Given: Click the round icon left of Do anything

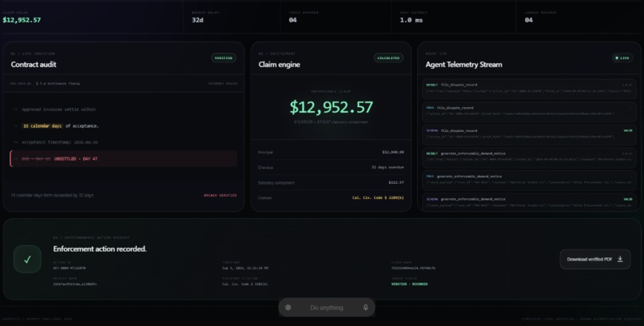Looking at the screenshot, I should click(x=288, y=308).
